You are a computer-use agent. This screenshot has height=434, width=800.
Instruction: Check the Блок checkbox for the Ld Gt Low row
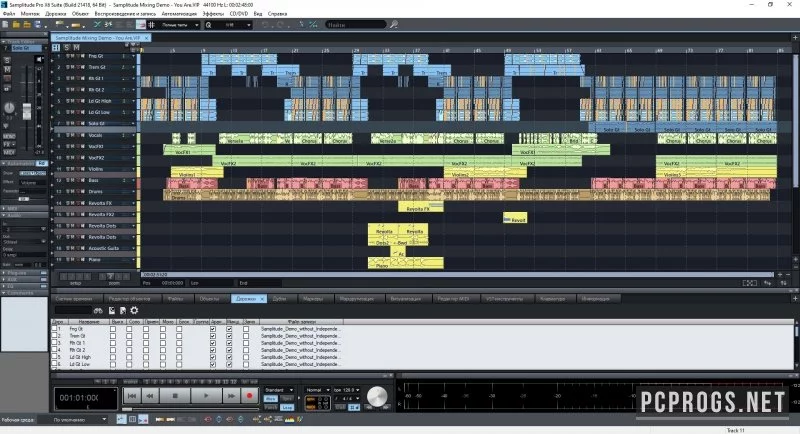(x=179, y=365)
